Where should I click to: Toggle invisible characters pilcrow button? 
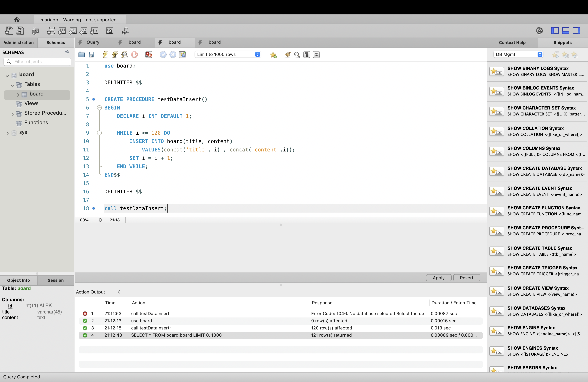pos(307,55)
